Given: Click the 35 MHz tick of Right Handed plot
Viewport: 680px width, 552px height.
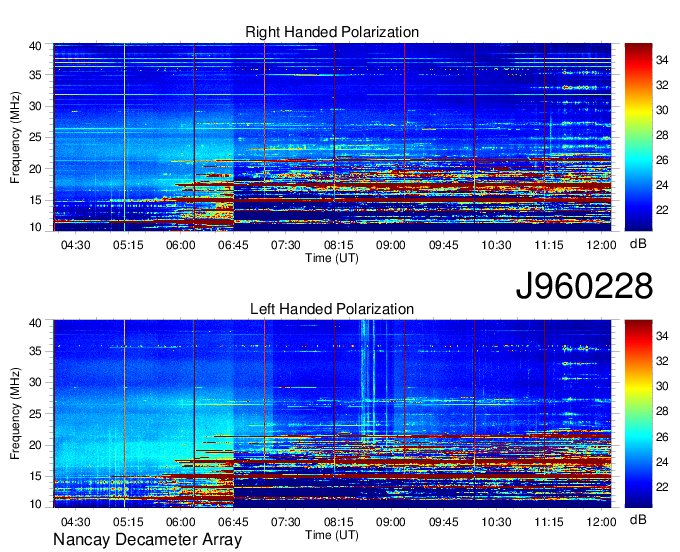Looking at the screenshot, I should pyautogui.click(x=35, y=75).
